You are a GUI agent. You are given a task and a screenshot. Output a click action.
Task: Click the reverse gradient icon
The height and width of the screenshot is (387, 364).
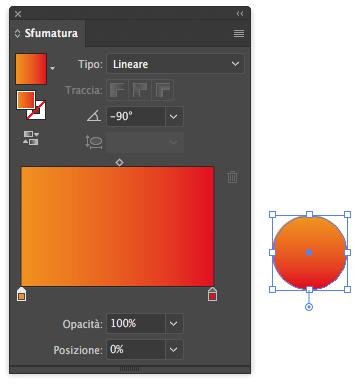31,138
